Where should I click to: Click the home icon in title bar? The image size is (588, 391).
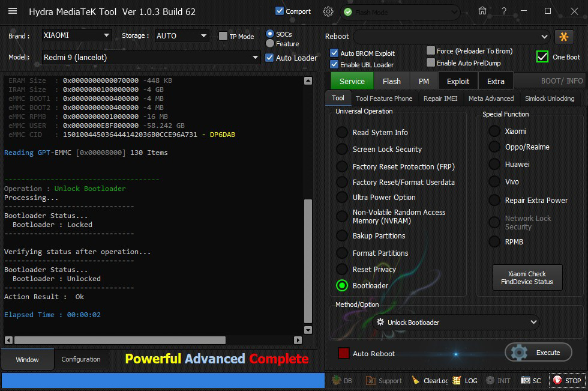(482, 11)
